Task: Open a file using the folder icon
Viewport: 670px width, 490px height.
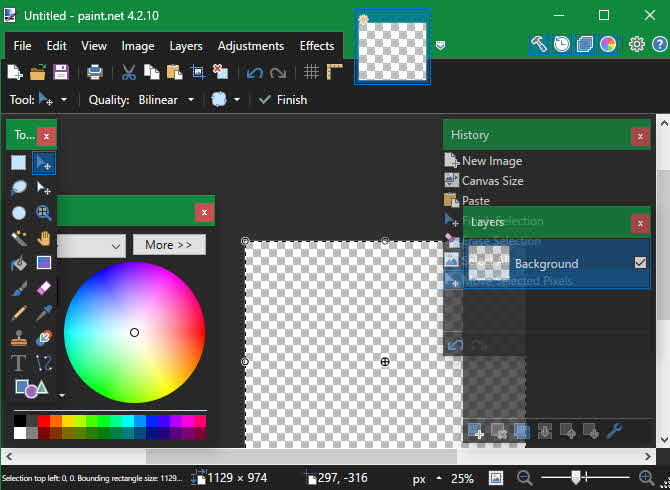Action: [x=38, y=72]
